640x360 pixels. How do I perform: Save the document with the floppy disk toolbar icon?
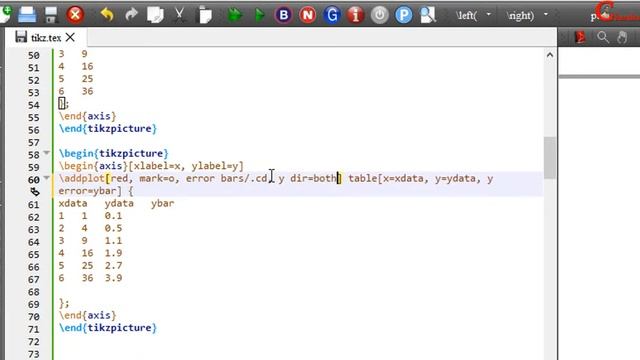[51, 15]
